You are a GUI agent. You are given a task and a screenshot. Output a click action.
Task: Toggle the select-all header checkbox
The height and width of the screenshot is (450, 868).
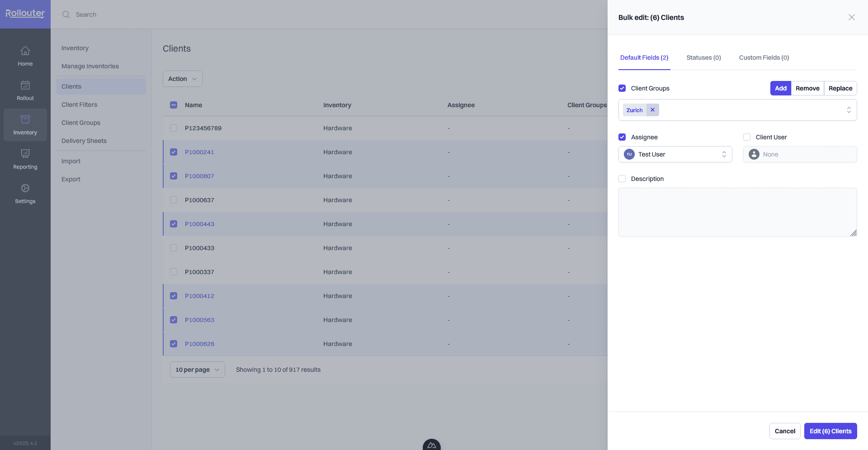pos(174,105)
